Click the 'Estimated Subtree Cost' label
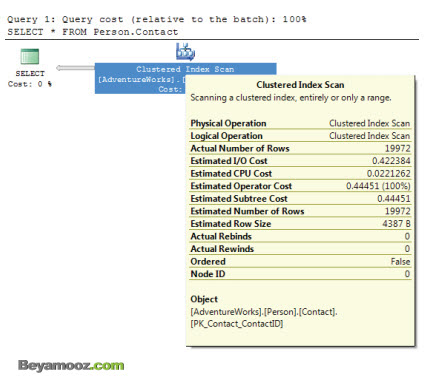This screenshot has width=426, height=388. tap(239, 199)
